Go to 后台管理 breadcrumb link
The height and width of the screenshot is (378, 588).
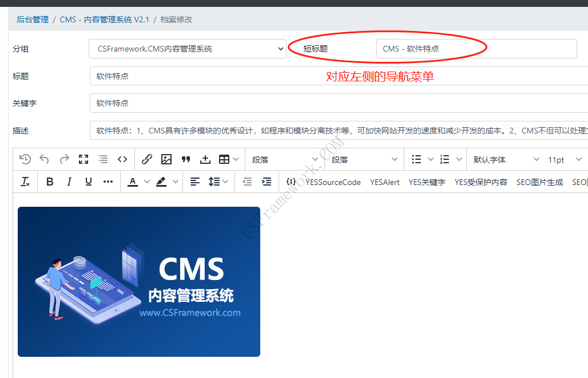(x=33, y=19)
